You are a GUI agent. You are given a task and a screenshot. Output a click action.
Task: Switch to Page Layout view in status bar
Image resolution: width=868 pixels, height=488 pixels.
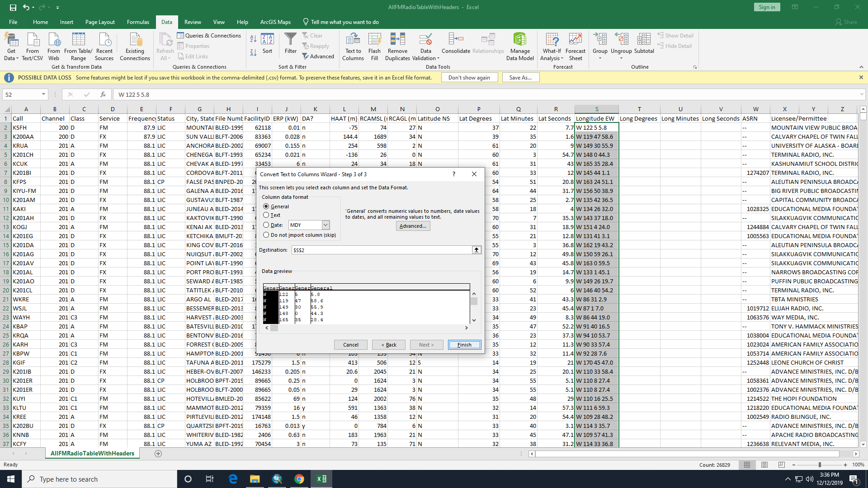tap(764, 465)
